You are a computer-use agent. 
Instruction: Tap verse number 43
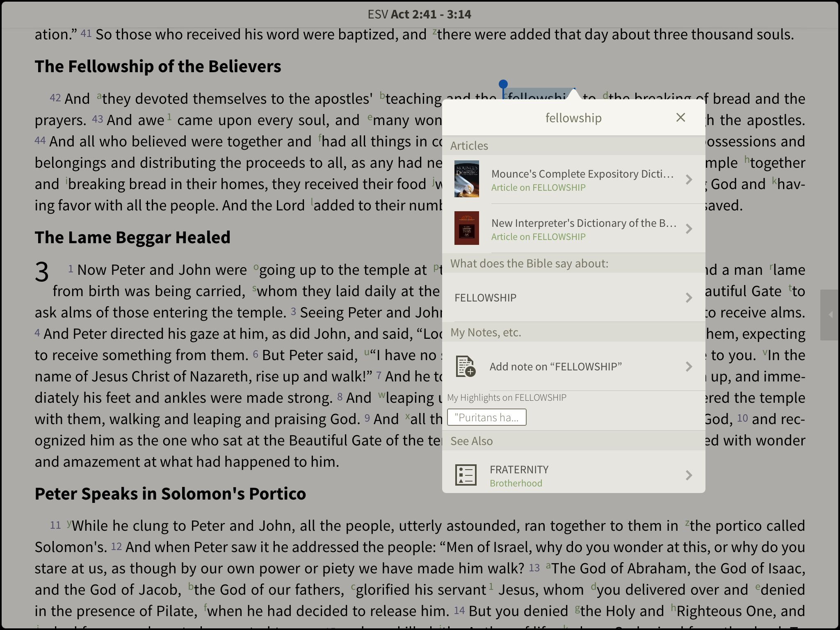click(98, 119)
